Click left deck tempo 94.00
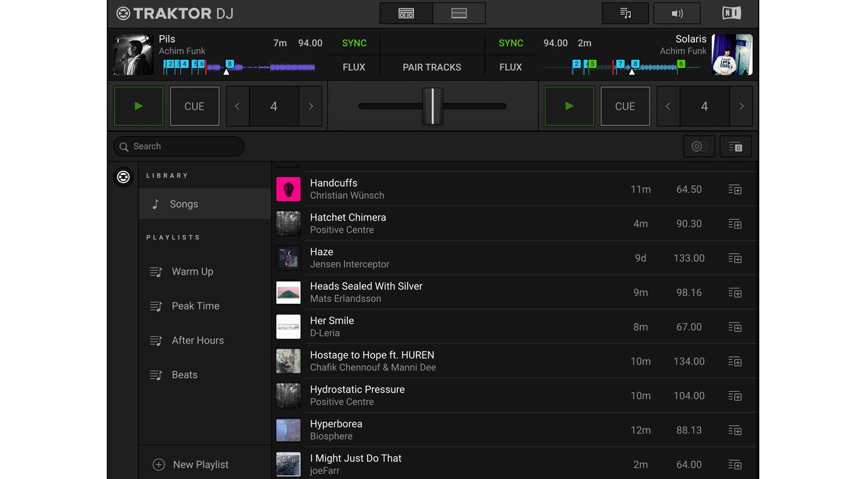The height and width of the screenshot is (479, 868). pyautogui.click(x=310, y=43)
